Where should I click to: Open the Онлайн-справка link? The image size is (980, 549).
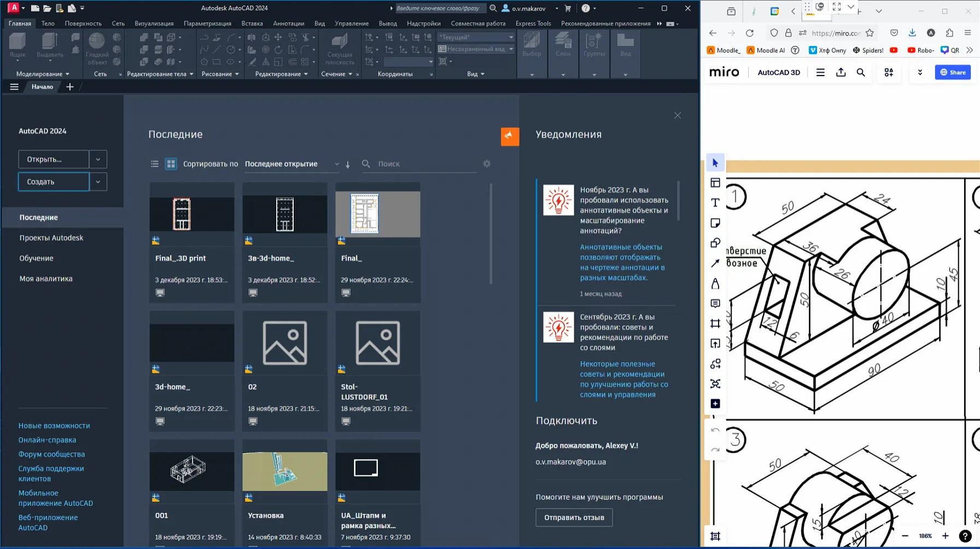pyautogui.click(x=47, y=440)
